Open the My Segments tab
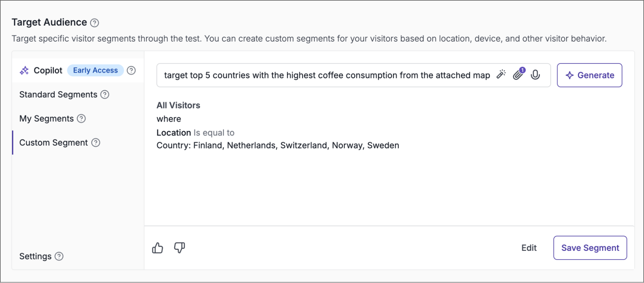The height and width of the screenshot is (283, 644). coord(46,119)
